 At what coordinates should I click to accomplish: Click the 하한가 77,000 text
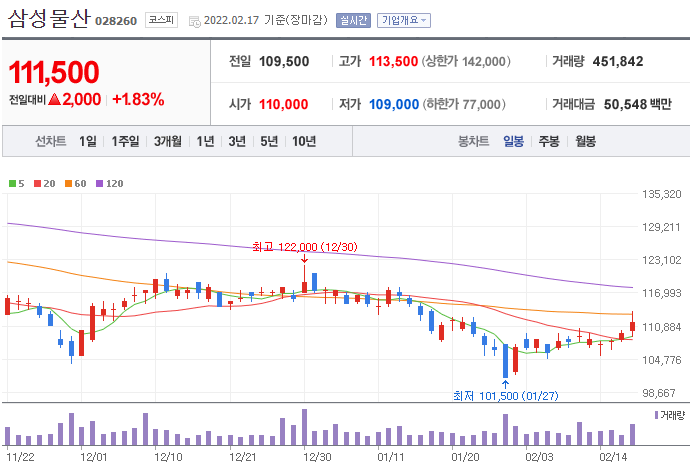pyautogui.click(x=464, y=104)
